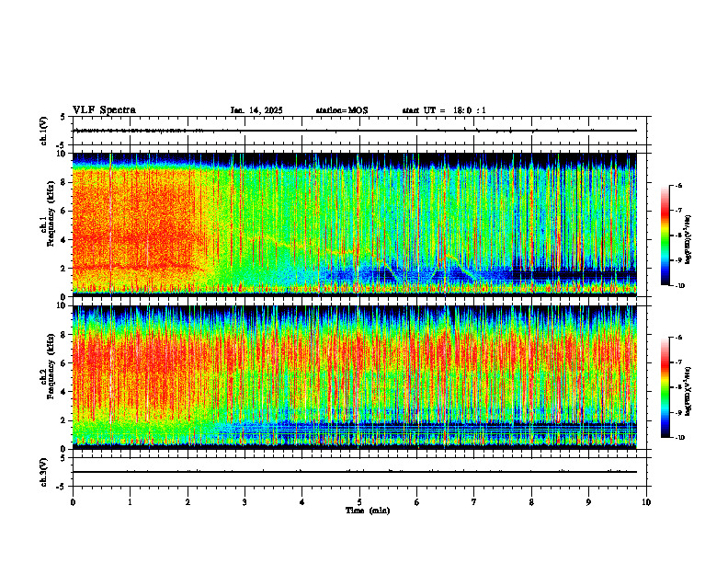The width and height of the screenshot is (728, 563).
Task: Click the ch.1 spectrogram color bar
Action: pyautogui.click(x=665, y=236)
